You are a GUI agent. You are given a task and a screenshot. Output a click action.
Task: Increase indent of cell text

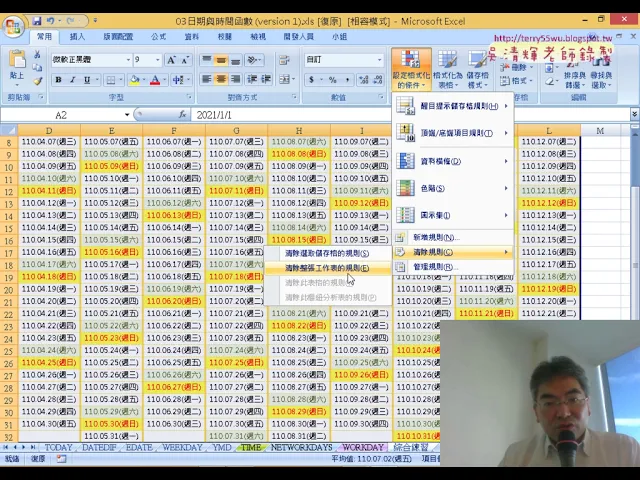click(x=266, y=79)
